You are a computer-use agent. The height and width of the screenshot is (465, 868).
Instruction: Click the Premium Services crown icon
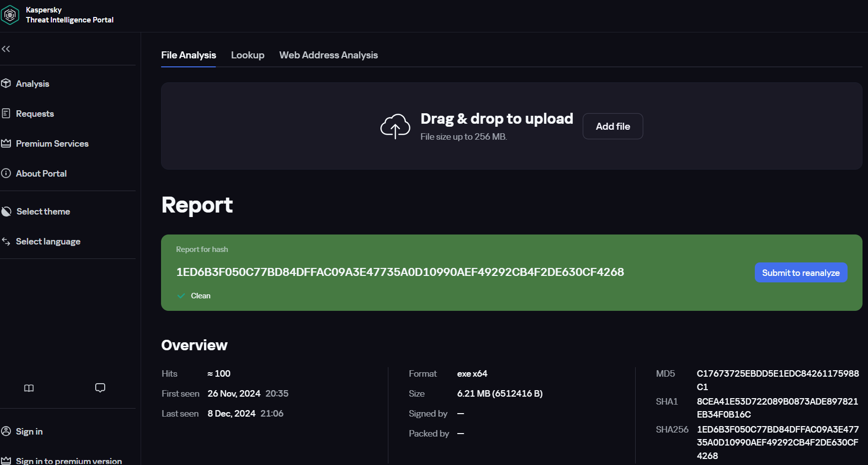[x=6, y=143]
